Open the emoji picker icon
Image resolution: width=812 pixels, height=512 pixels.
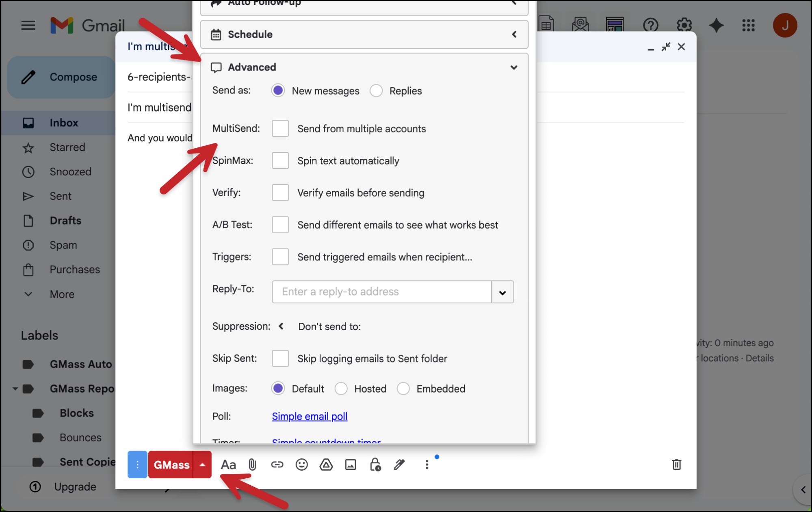301,464
